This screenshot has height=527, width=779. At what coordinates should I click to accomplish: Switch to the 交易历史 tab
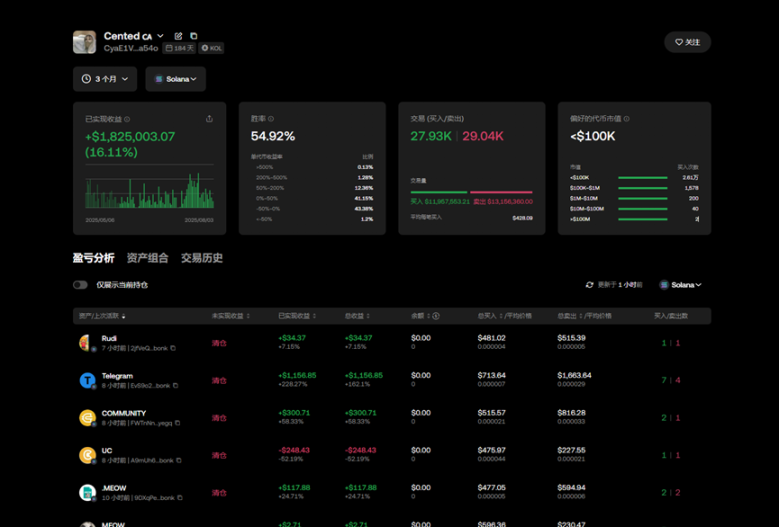click(x=201, y=258)
